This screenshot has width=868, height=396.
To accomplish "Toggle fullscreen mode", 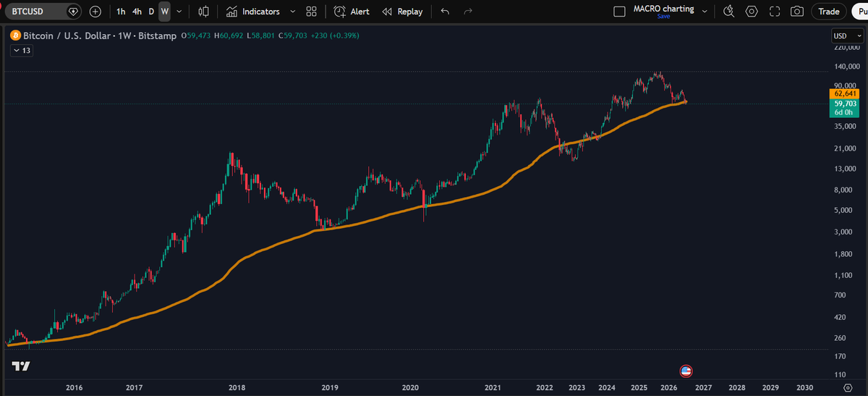I will 775,12.
